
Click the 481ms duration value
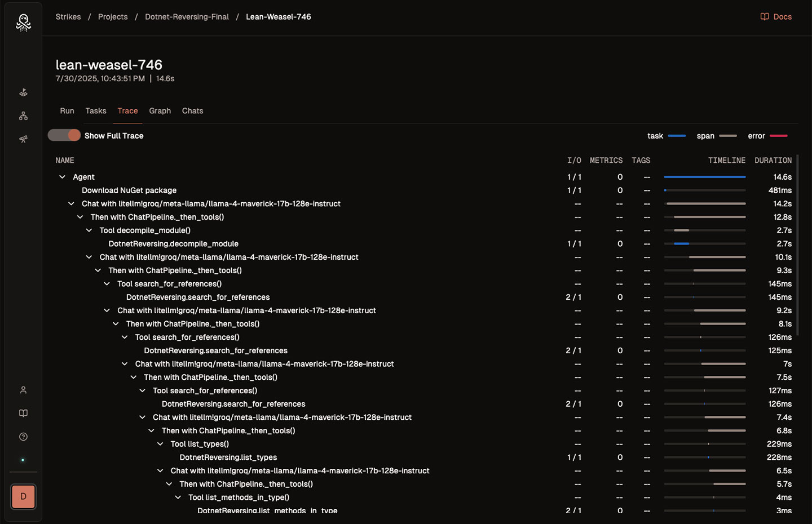point(780,190)
